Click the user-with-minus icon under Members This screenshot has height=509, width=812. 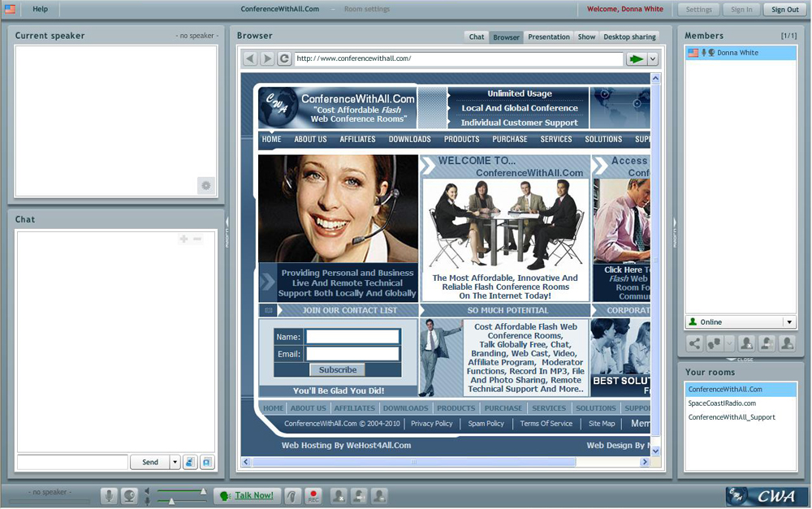pyautogui.click(x=787, y=343)
